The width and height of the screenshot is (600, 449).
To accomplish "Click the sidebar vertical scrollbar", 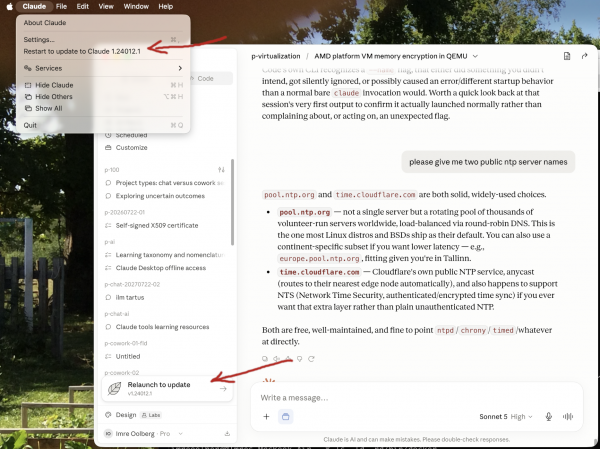I will coord(232,202).
